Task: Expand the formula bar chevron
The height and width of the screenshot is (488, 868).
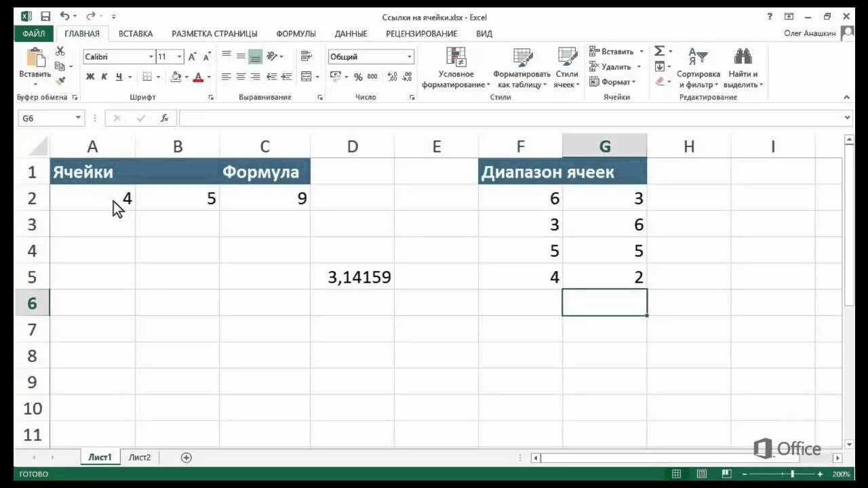Action: pyautogui.click(x=848, y=118)
